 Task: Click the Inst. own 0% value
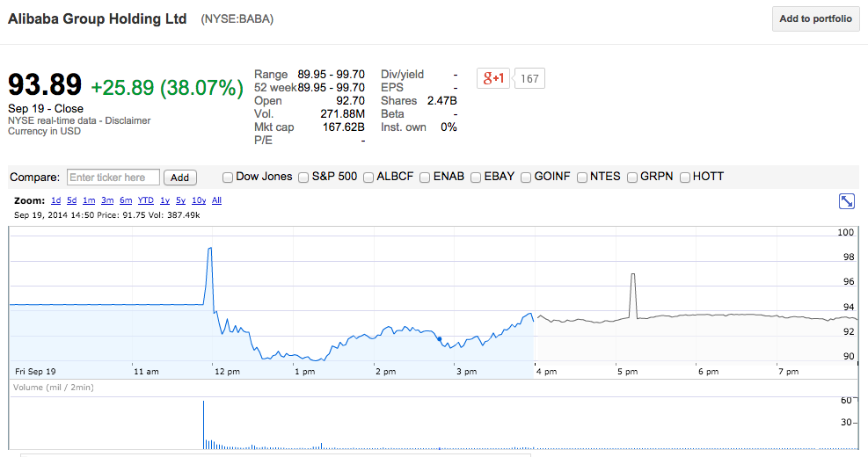click(x=449, y=127)
